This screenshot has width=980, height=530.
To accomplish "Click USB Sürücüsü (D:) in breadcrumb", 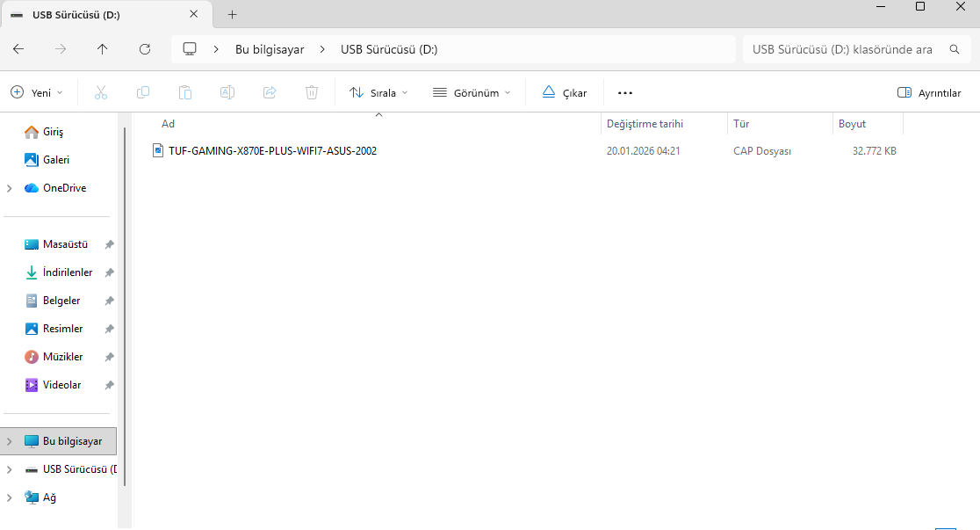I will pos(389,49).
